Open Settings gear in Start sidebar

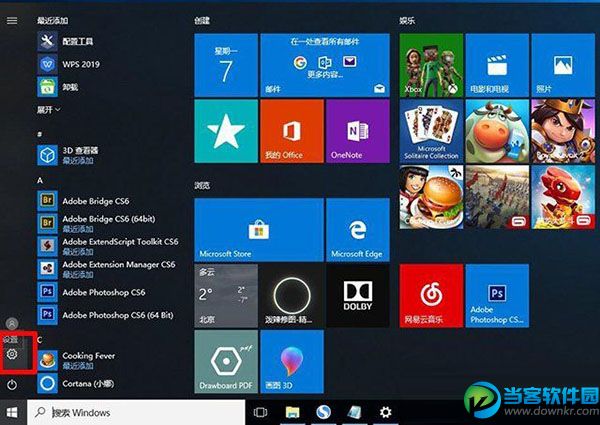tap(12, 354)
